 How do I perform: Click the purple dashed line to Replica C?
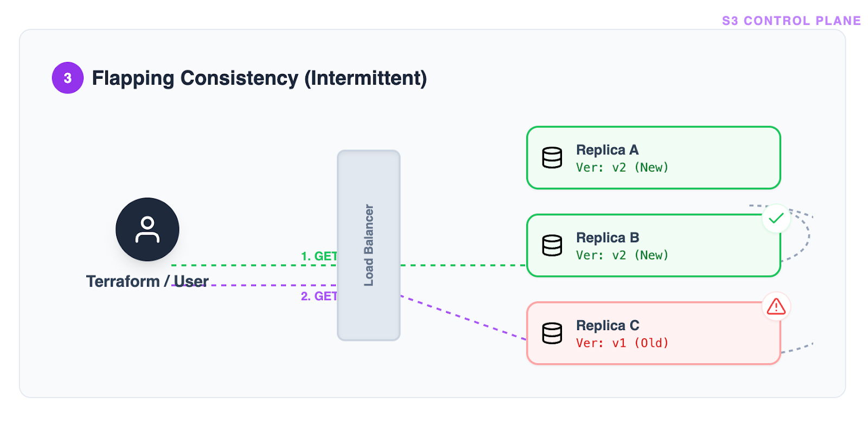click(x=463, y=318)
